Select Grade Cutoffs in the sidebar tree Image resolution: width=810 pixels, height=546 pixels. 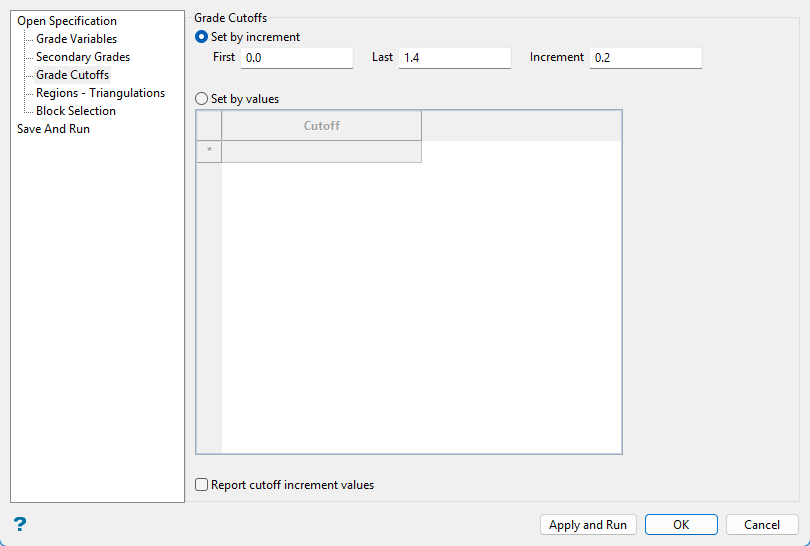pos(73,75)
